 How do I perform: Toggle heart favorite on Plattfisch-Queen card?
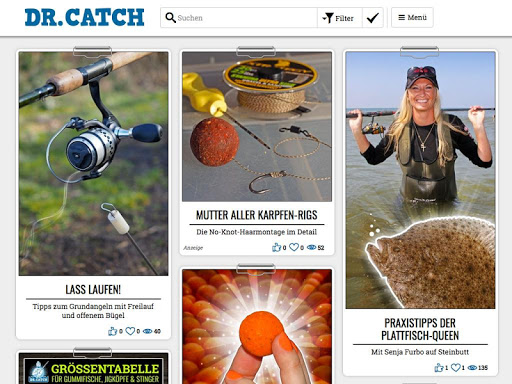click(x=456, y=368)
